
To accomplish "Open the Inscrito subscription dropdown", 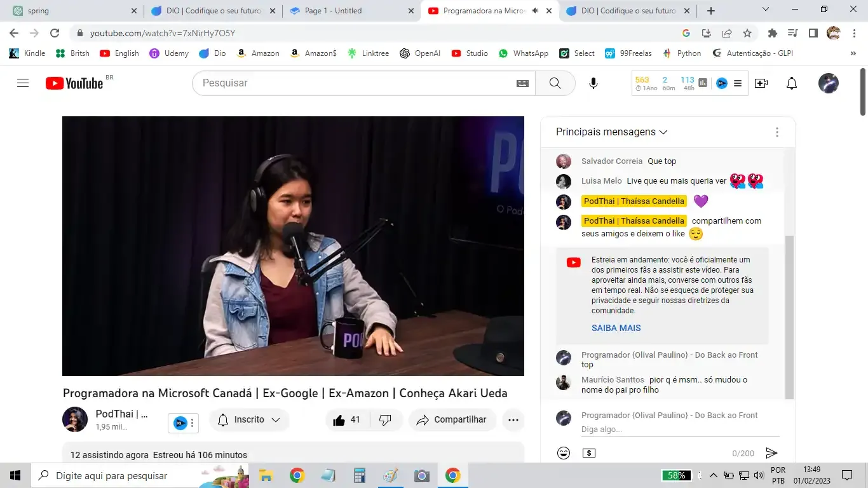I will (248, 420).
